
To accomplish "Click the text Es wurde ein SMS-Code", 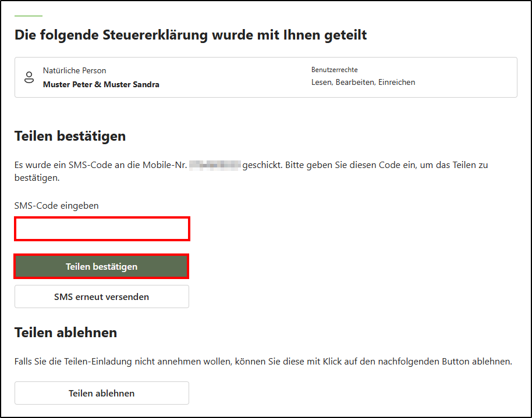I will [x=64, y=165].
